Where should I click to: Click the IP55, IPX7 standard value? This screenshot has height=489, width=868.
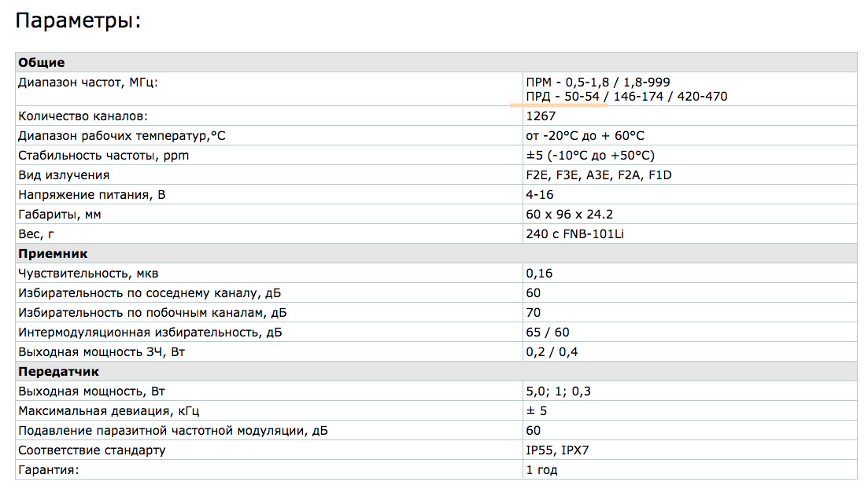point(558,450)
